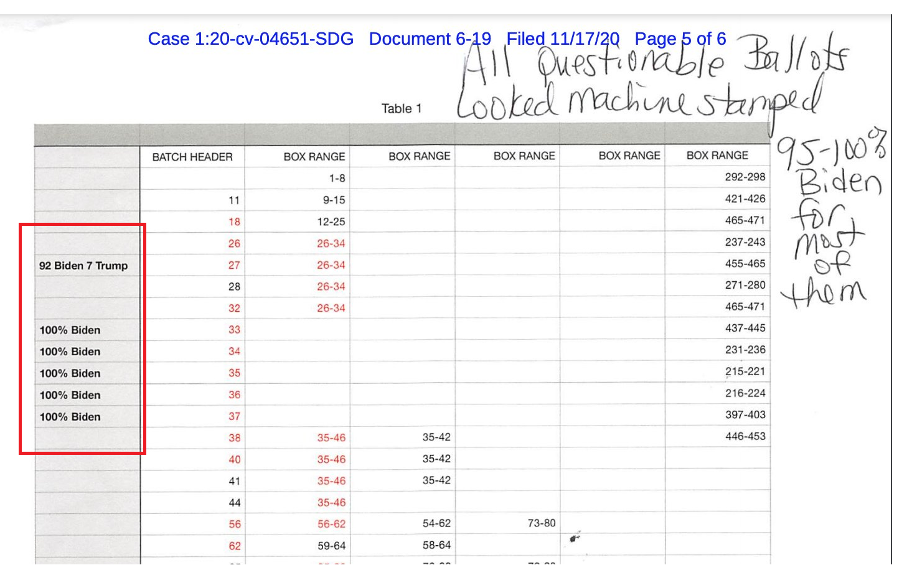Click "35-42" in the batch 40 row
The width and height of the screenshot is (912, 588).
point(436,459)
